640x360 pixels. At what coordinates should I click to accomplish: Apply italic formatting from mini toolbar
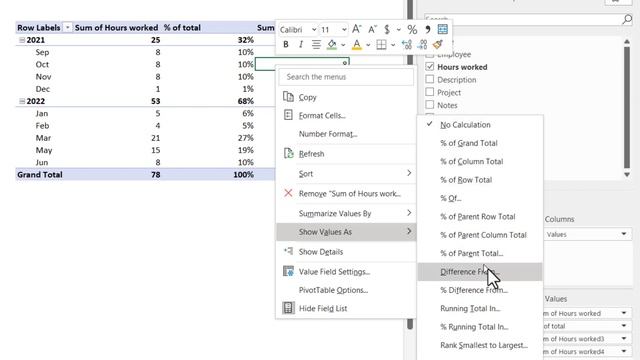pyautogui.click(x=301, y=44)
